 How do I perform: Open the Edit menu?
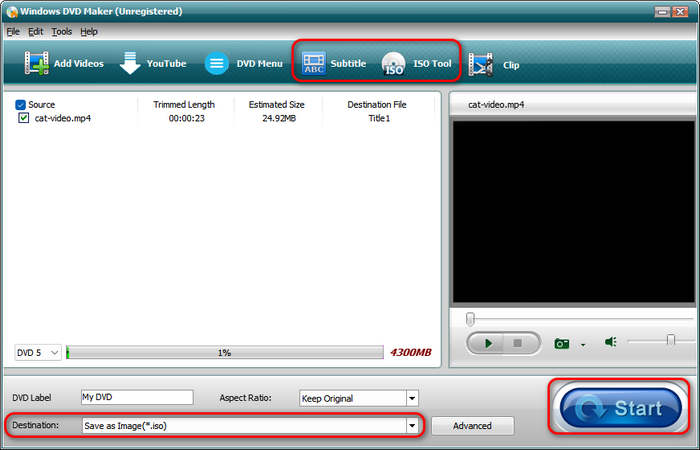35,32
